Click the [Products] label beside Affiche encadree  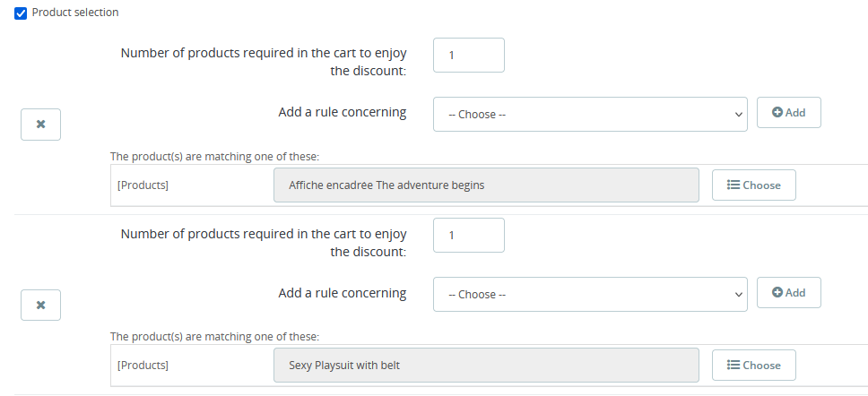pyautogui.click(x=143, y=185)
